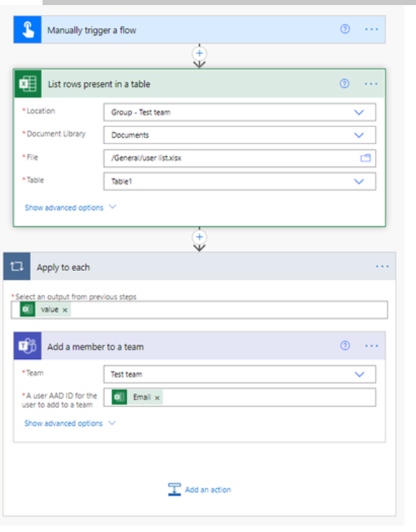Image resolution: width=416 pixels, height=532 pixels.
Task: Click the Group - Test team value
Action: (x=141, y=112)
